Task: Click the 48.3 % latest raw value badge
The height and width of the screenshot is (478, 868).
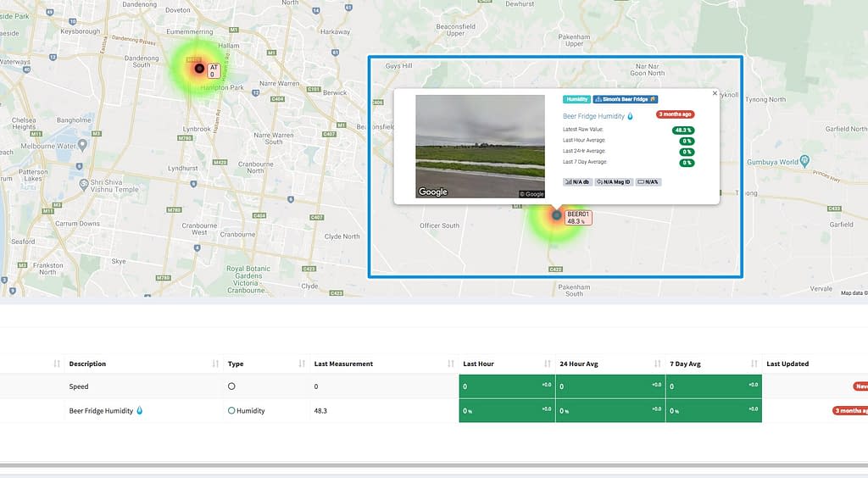Action: pyautogui.click(x=683, y=131)
